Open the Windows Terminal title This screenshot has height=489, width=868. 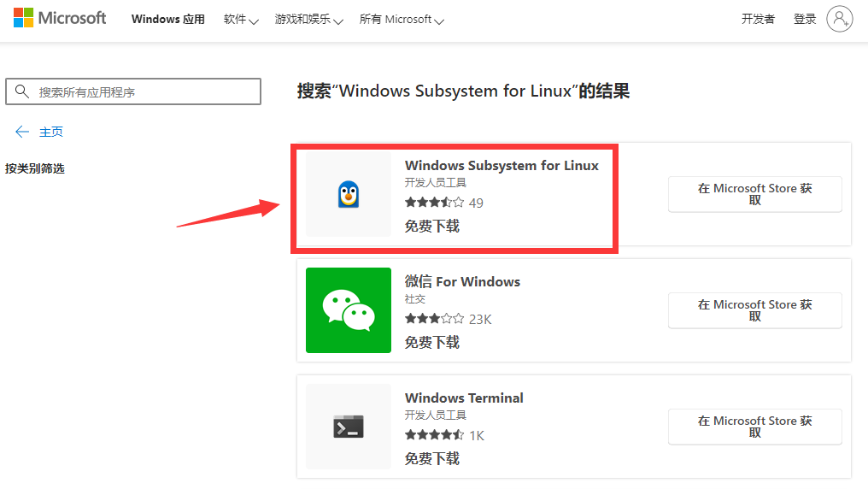pos(464,398)
